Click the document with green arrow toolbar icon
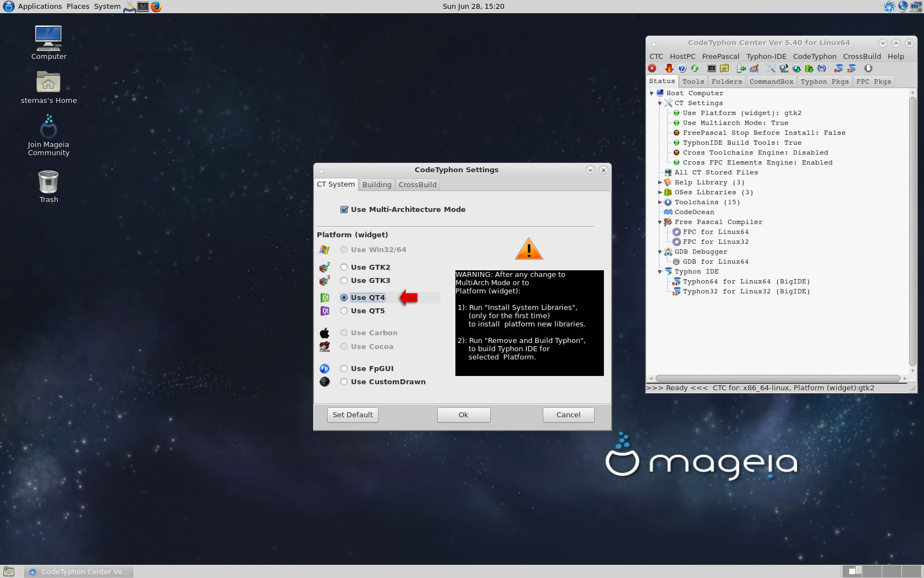The width and height of the screenshot is (924, 578). [x=741, y=68]
